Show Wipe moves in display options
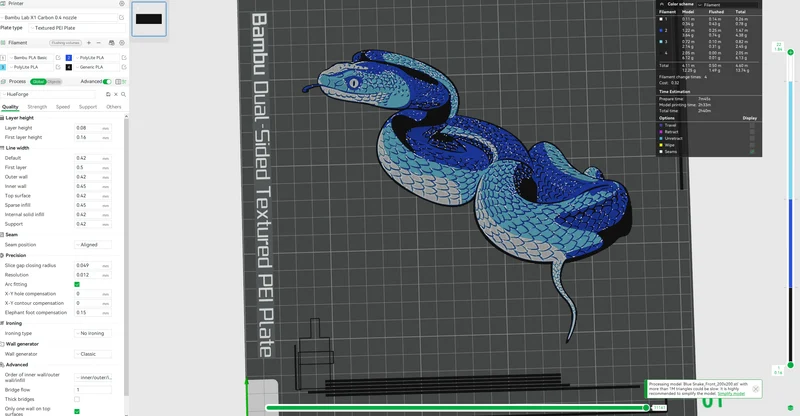 [752, 145]
